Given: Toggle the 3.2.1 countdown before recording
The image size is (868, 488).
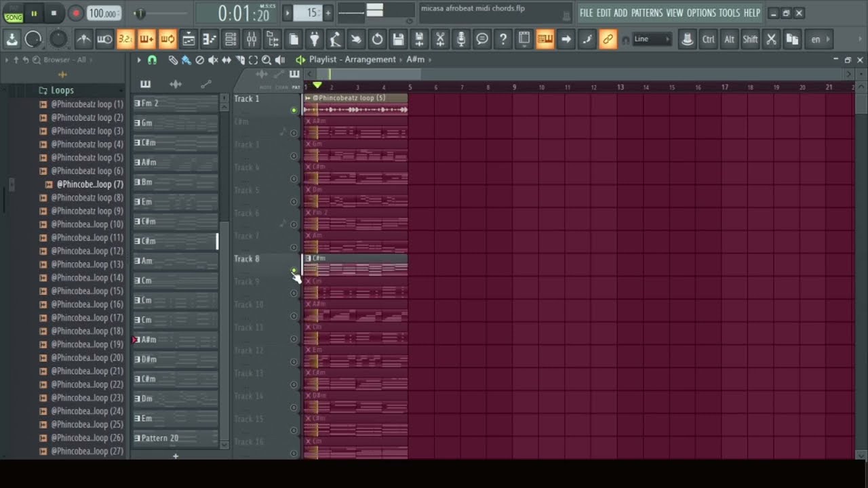Looking at the screenshot, I should coord(125,39).
